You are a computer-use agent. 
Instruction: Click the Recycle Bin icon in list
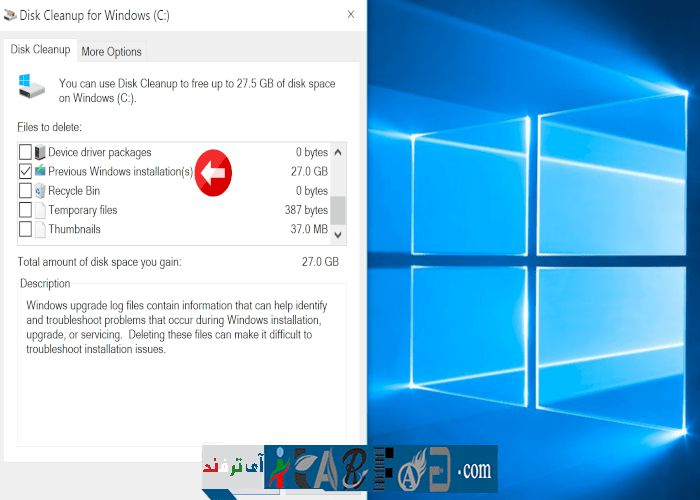click(40, 191)
